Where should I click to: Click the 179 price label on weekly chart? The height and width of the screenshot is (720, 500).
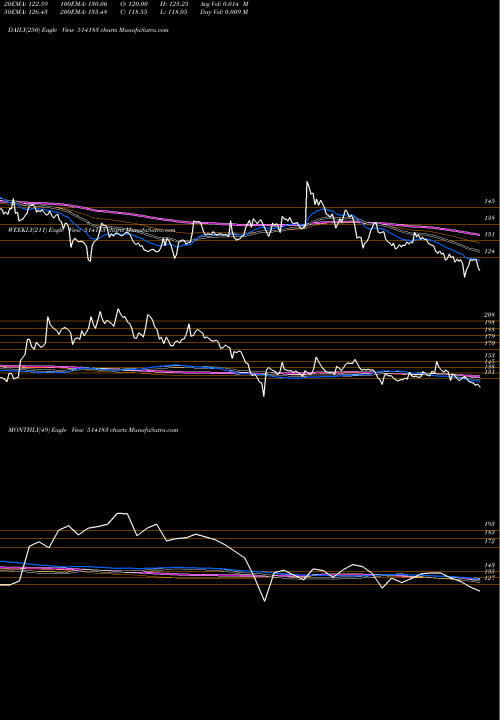click(x=489, y=337)
